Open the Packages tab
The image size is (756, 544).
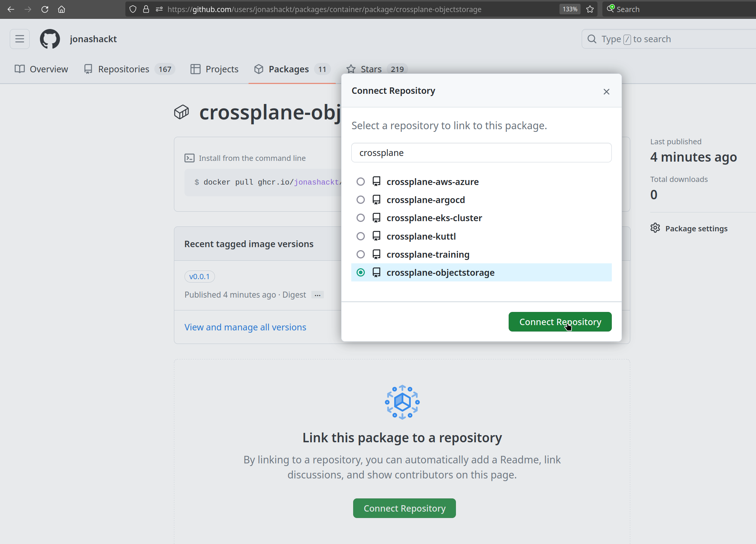[292, 69]
